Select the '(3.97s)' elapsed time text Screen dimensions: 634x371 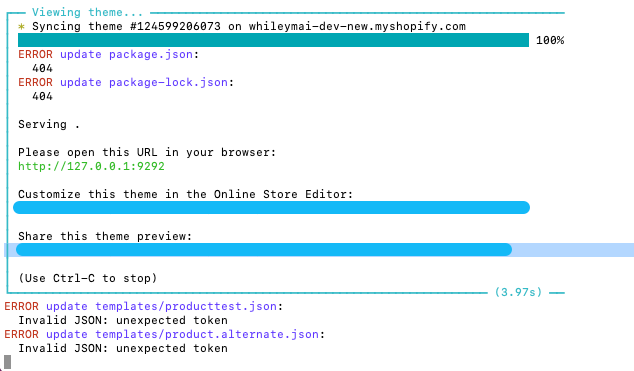[x=518, y=292]
